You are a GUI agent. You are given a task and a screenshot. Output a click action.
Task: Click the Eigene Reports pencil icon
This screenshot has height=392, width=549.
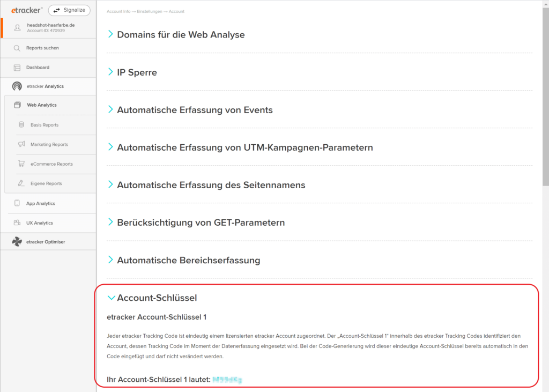click(21, 183)
